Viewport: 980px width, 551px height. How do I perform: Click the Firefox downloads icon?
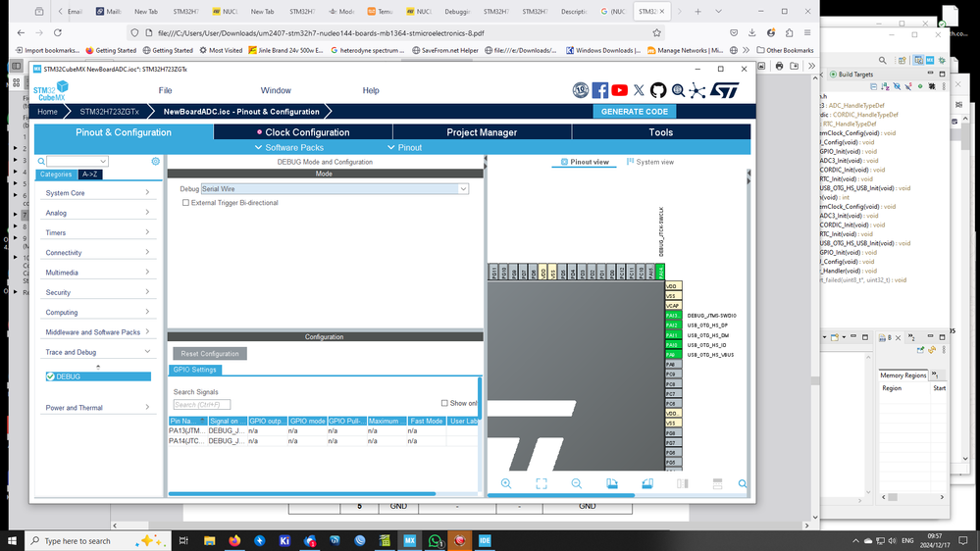tap(751, 33)
